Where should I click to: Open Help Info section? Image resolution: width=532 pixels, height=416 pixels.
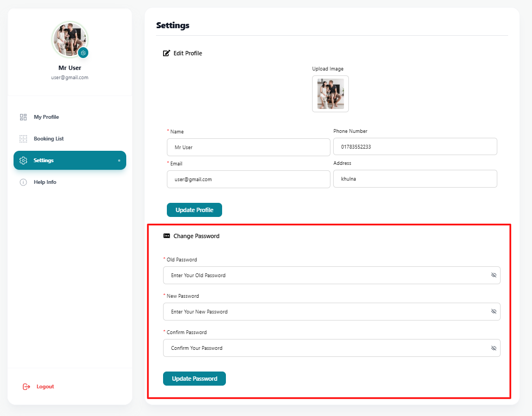tap(70, 182)
